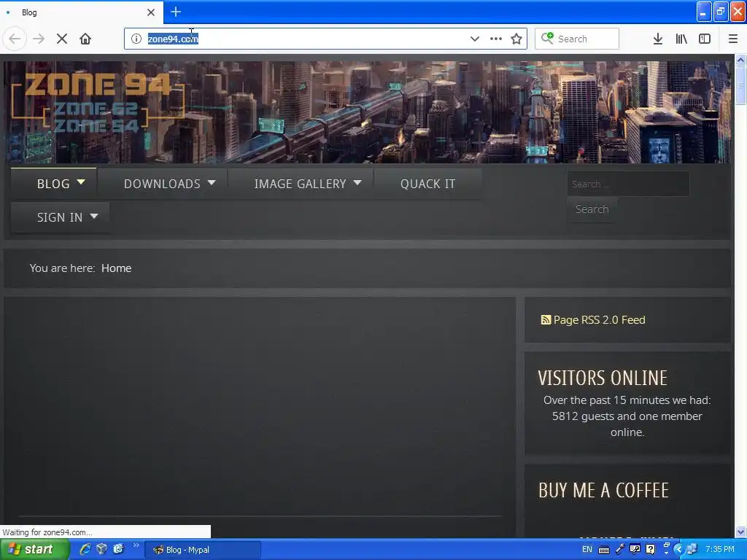
Task: Expand hidden system tray icons
Action: point(679,549)
